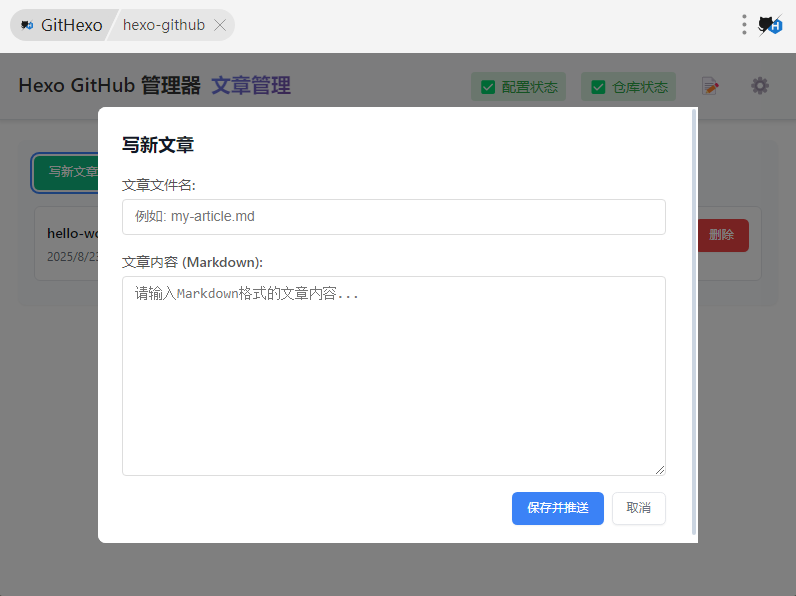Click the green 写新文章 button behind dialog

(65, 173)
